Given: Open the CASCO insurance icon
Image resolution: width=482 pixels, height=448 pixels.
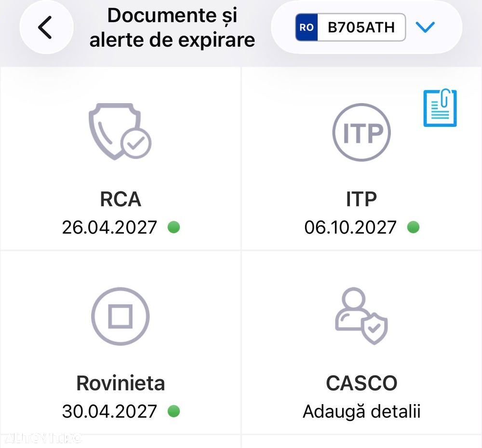Looking at the screenshot, I should (361, 316).
